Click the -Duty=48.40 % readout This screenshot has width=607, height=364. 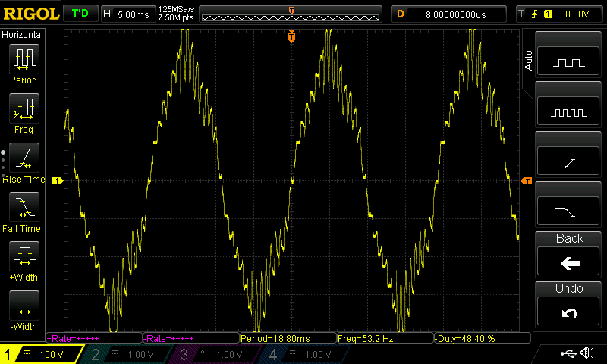(483, 338)
